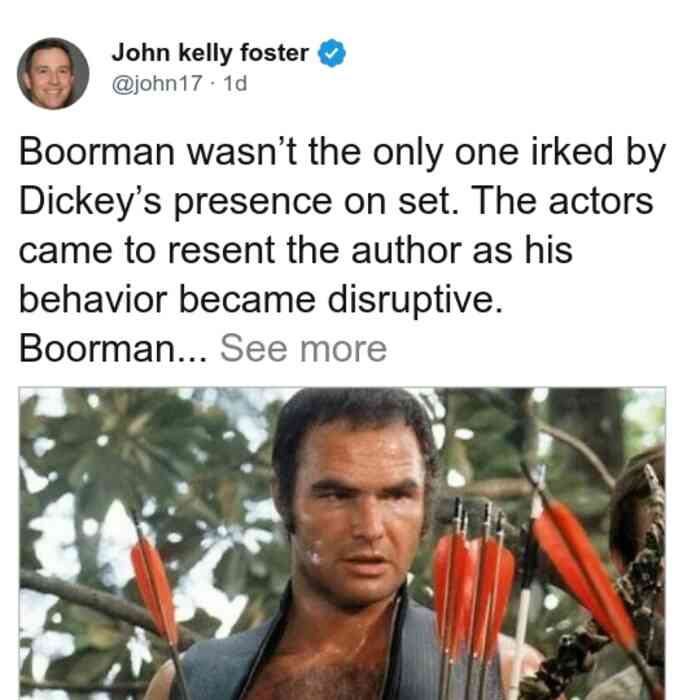Open John kelly foster's profile picture
700x700 pixels.
tap(53, 74)
